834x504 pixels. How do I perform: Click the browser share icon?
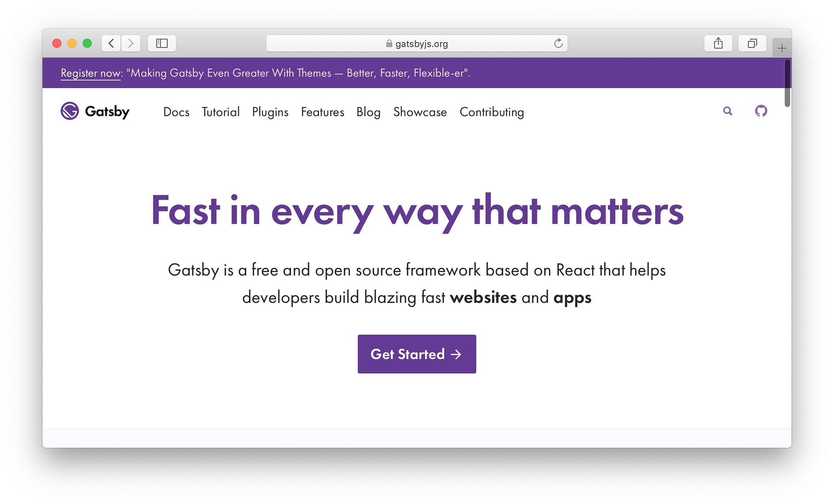pyautogui.click(x=718, y=42)
